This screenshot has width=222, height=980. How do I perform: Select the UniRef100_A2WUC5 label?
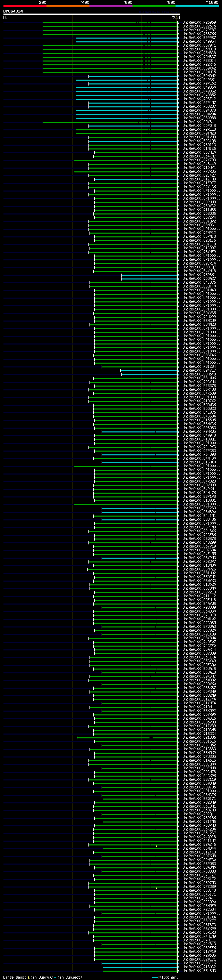tap(199, 72)
